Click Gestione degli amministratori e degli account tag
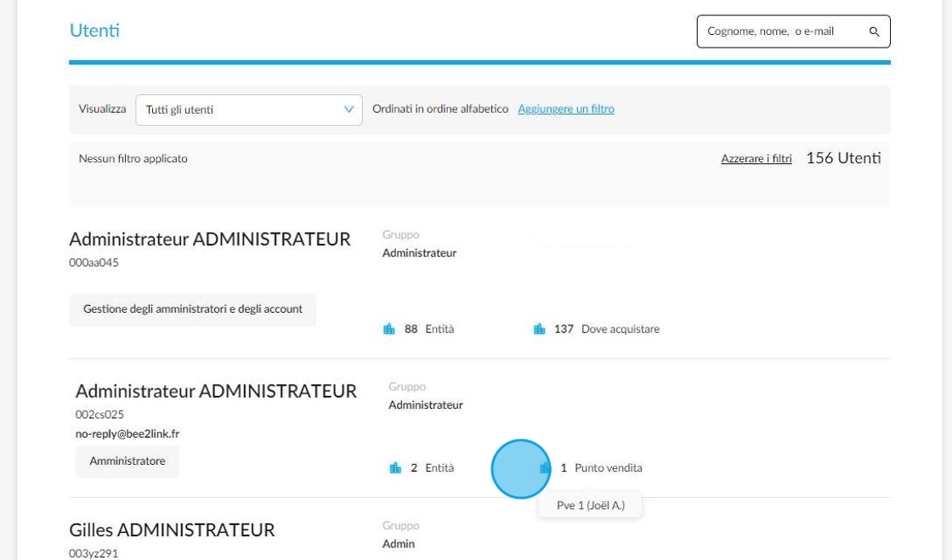The image size is (952, 560). (x=192, y=309)
